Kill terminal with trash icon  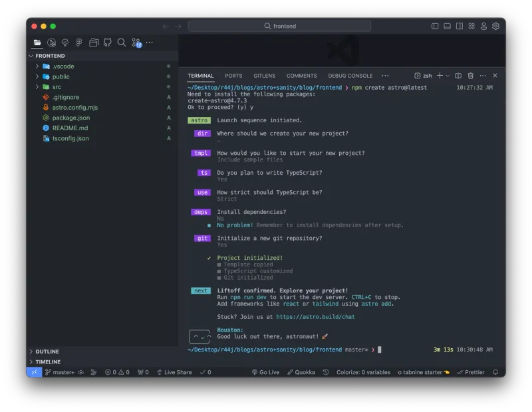click(471, 76)
